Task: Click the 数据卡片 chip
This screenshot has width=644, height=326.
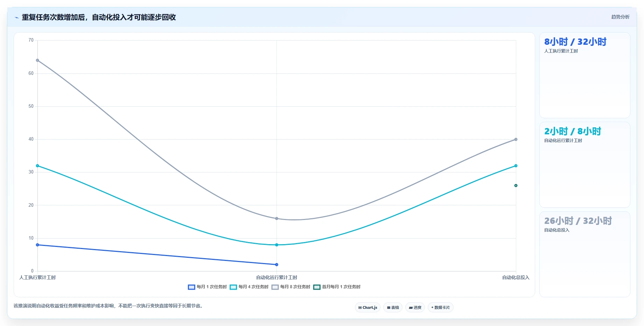Action: coord(440,307)
